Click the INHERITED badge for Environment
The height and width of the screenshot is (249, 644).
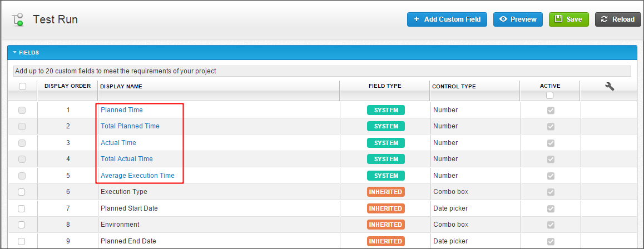[x=385, y=225]
